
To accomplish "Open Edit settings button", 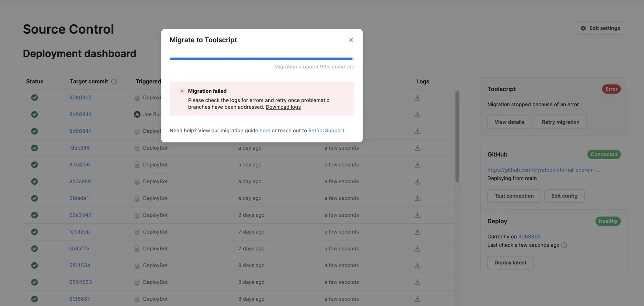I will click(x=600, y=28).
